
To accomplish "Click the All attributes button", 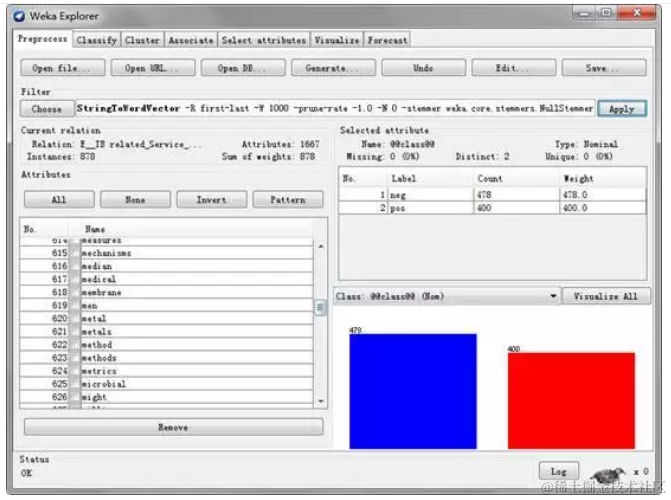I will tap(59, 199).
